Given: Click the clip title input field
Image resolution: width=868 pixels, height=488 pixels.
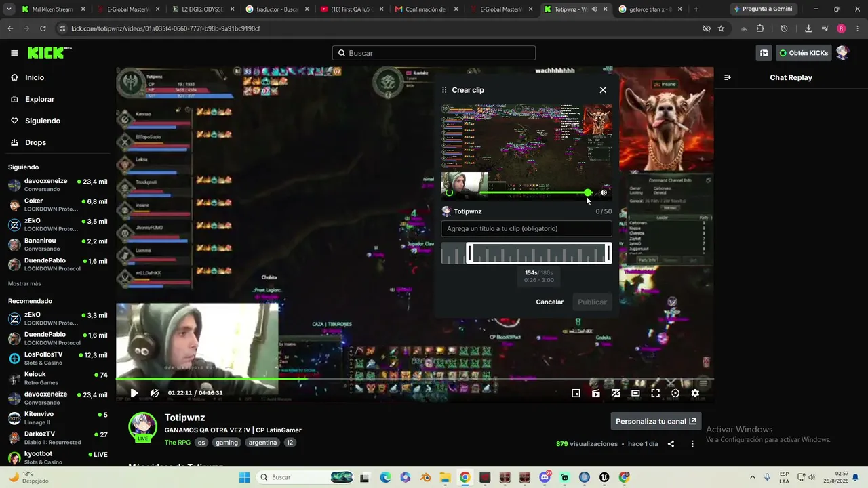Looking at the screenshot, I should click(526, 228).
